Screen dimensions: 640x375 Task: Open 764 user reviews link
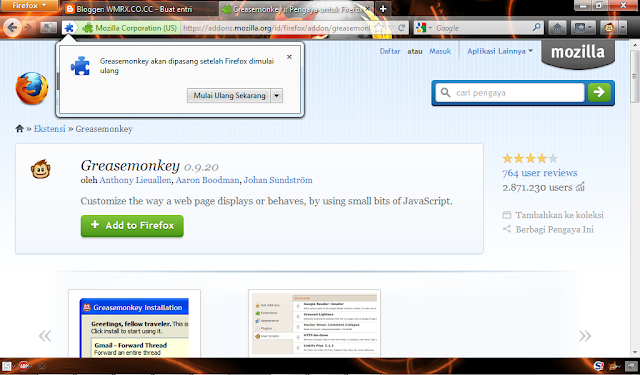[x=540, y=173]
